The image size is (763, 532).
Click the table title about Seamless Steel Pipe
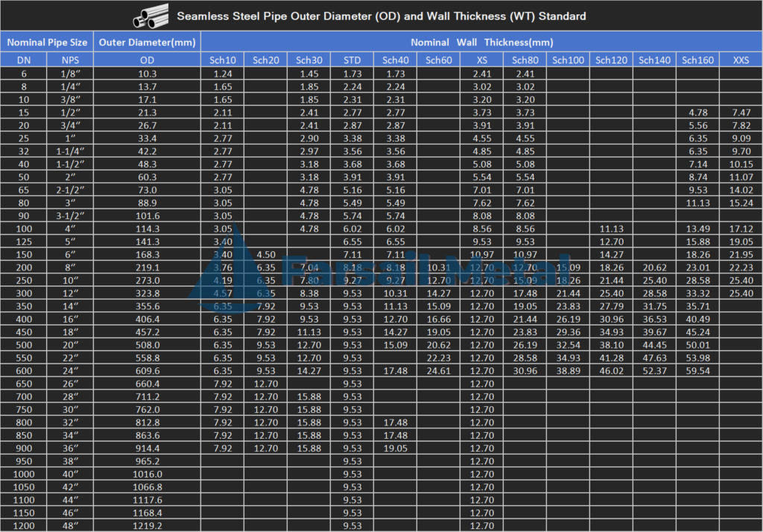381,16
